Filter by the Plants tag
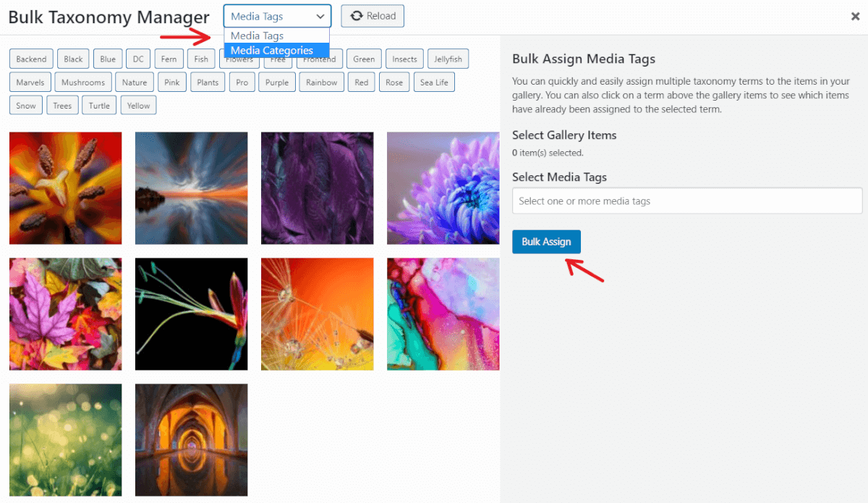 click(x=208, y=83)
